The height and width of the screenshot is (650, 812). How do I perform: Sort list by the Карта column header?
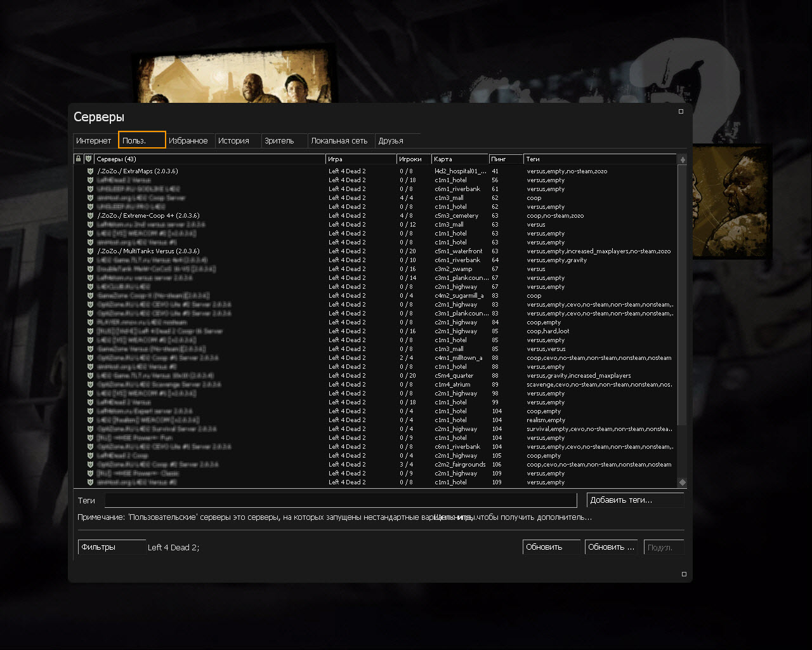point(459,159)
